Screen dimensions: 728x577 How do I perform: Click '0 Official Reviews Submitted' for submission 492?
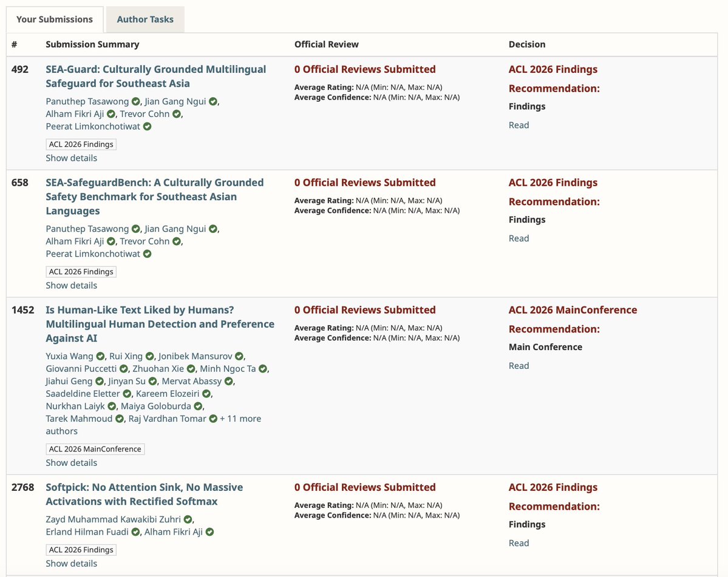click(365, 69)
